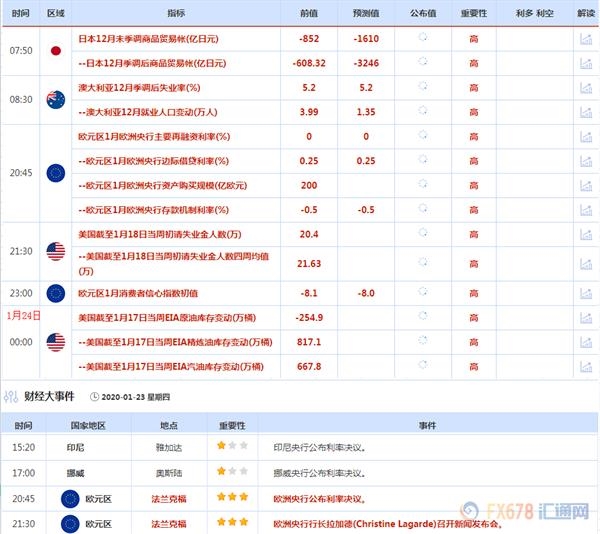Open chart icon for 澳大利亚12月季调后失业率
The width and height of the screenshot is (600, 534).
pos(585,88)
